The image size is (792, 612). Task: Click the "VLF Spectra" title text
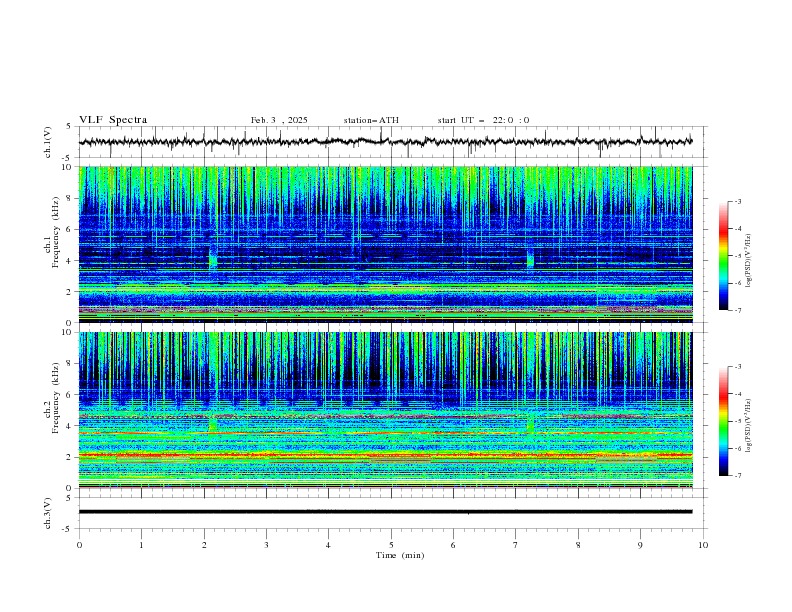click(113, 120)
